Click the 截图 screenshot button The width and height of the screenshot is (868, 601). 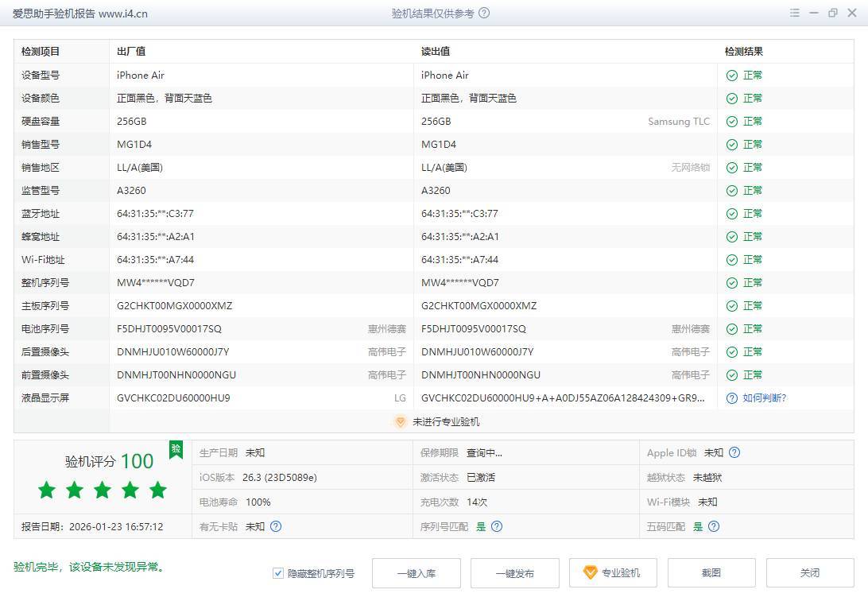711,573
